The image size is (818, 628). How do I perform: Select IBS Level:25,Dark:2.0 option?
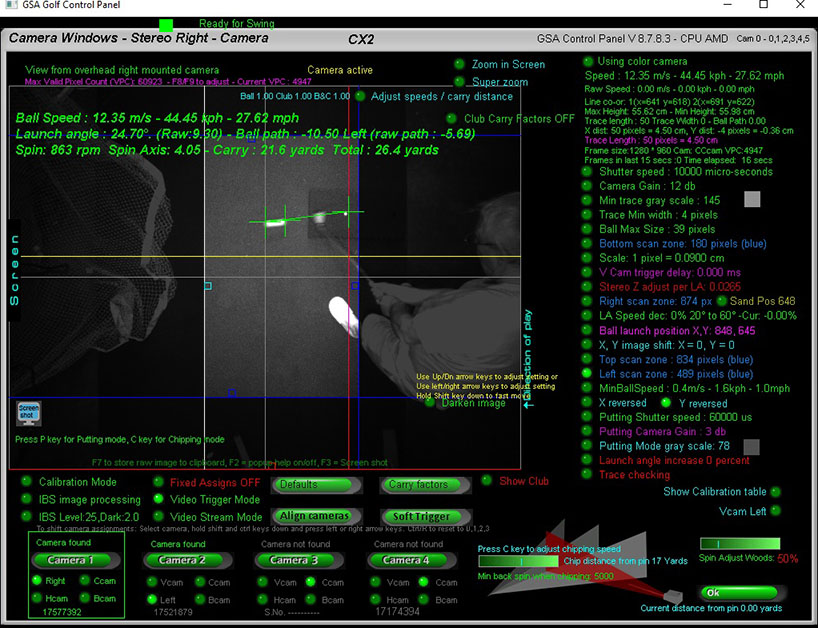[x=26, y=516]
